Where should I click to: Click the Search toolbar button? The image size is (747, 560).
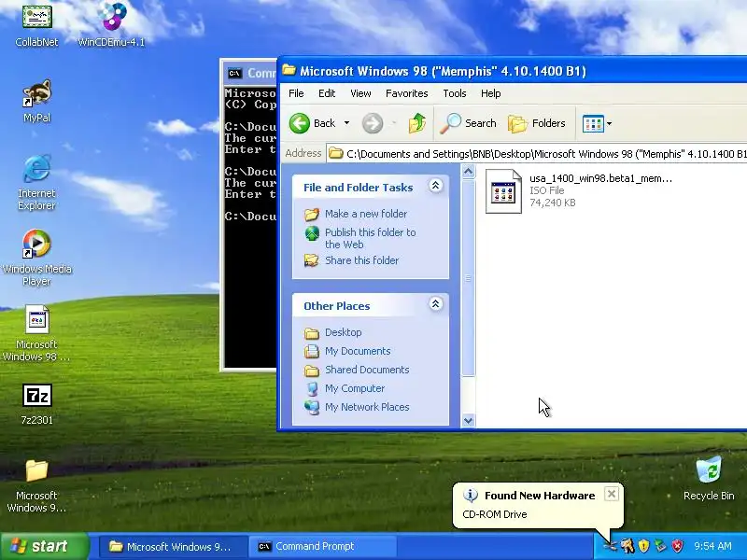pyautogui.click(x=468, y=123)
